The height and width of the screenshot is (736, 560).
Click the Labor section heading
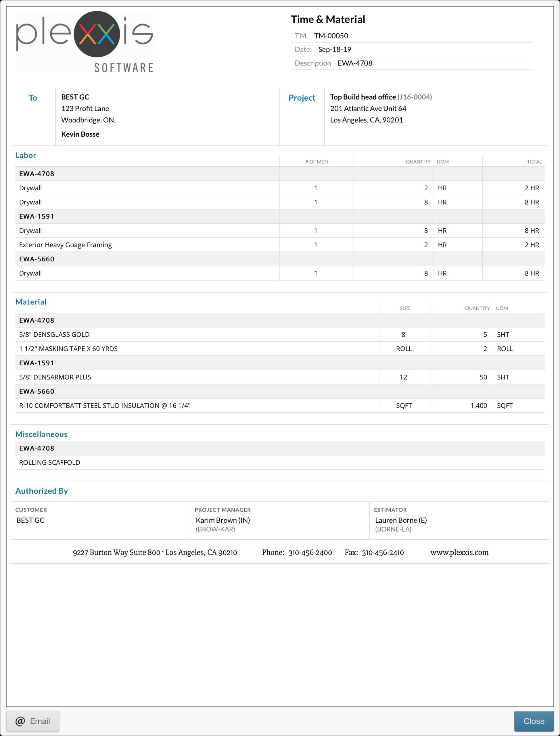pyautogui.click(x=25, y=155)
